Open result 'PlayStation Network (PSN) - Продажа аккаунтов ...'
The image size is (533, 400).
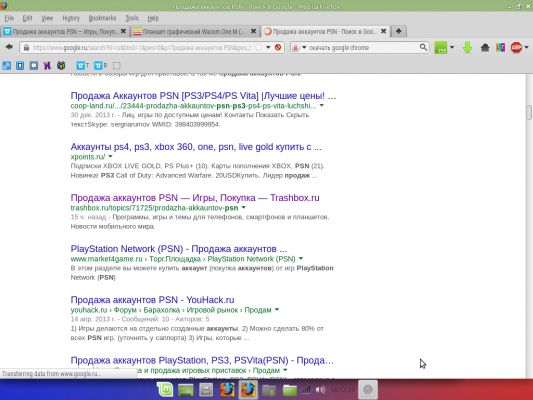[179, 249]
